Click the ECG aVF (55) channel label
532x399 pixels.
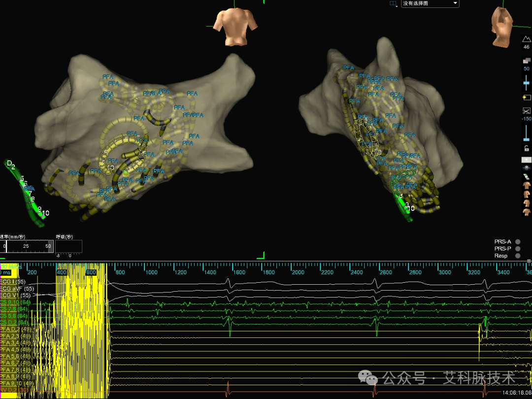17,289
